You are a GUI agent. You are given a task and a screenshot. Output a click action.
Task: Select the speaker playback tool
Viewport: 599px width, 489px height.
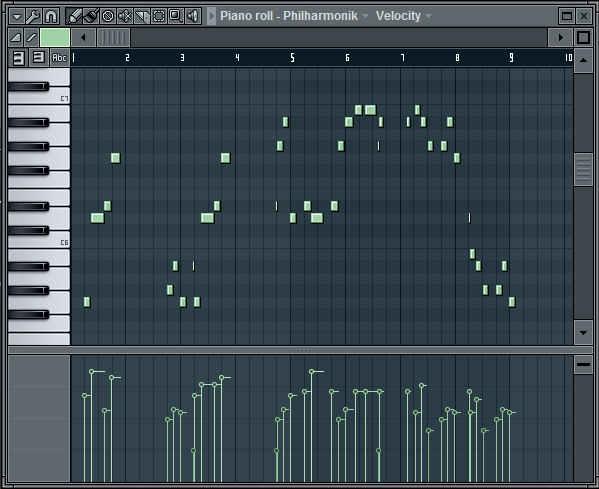tap(193, 16)
